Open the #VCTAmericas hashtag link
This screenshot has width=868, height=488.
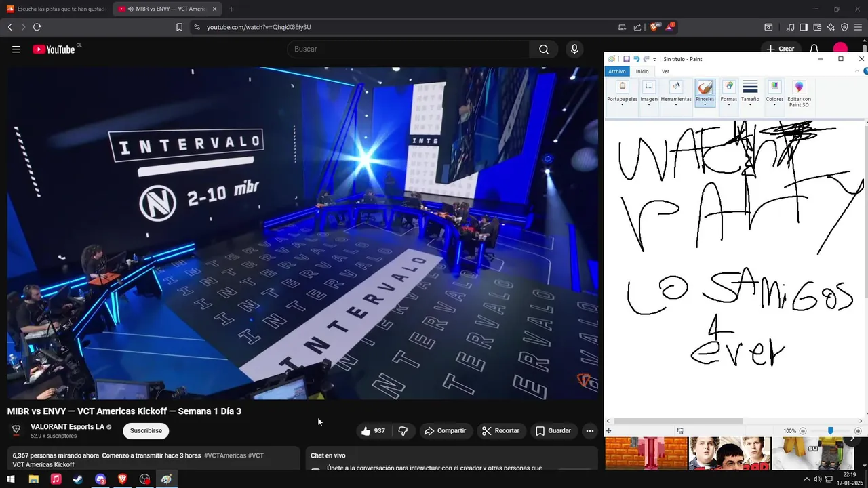click(225, 455)
